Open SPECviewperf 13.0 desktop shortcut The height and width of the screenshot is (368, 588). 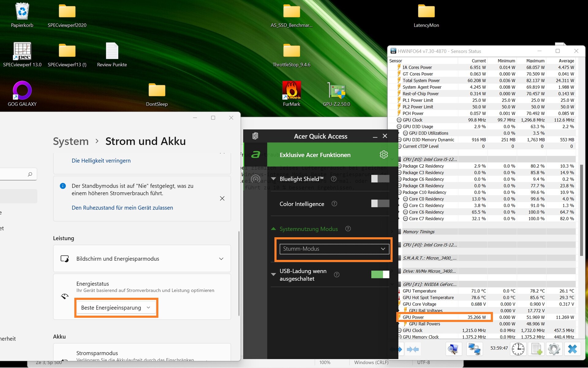pyautogui.click(x=22, y=55)
